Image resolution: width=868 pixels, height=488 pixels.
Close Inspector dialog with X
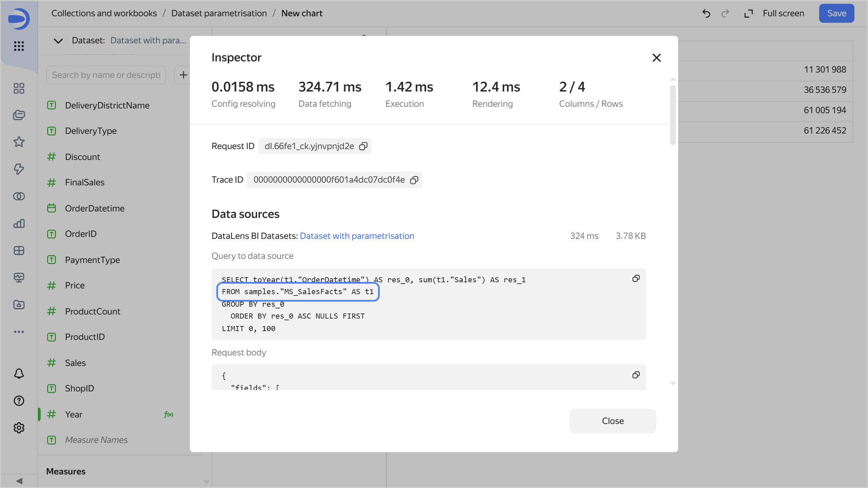click(656, 58)
